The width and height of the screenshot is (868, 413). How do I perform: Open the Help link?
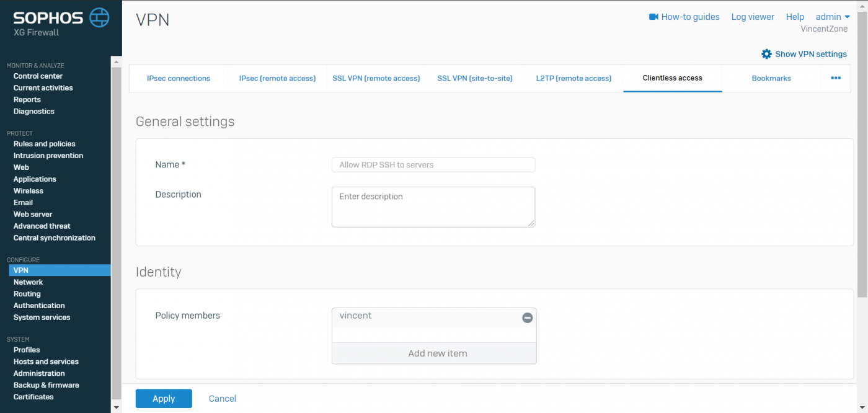(x=795, y=17)
